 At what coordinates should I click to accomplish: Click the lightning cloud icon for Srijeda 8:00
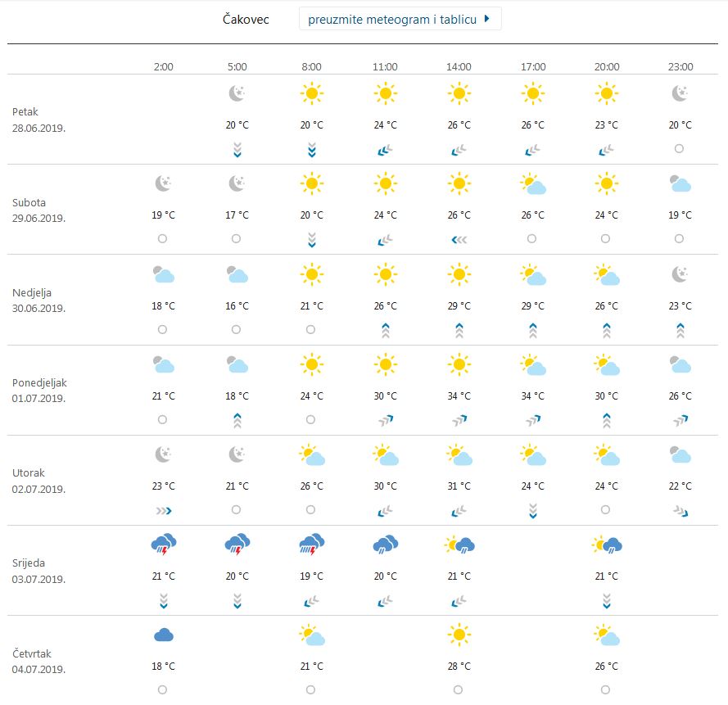[x=311, y=543]
